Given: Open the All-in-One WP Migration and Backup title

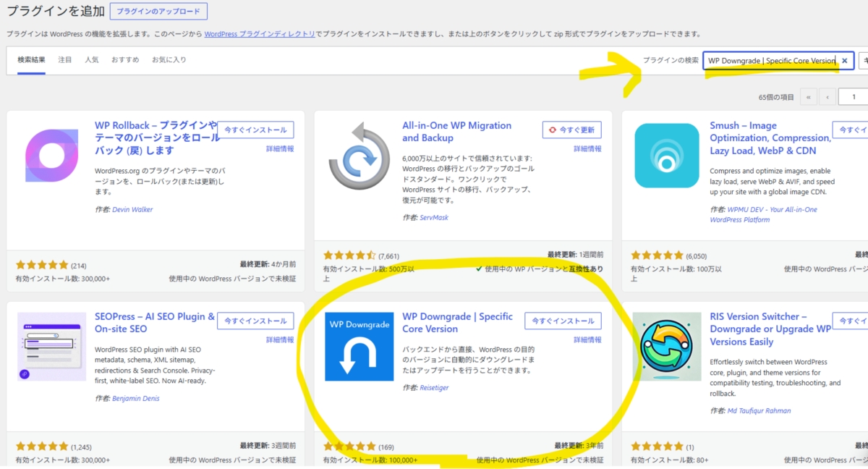Looking at the screenshot, I should pyautogui.click(x=456, y=132).
